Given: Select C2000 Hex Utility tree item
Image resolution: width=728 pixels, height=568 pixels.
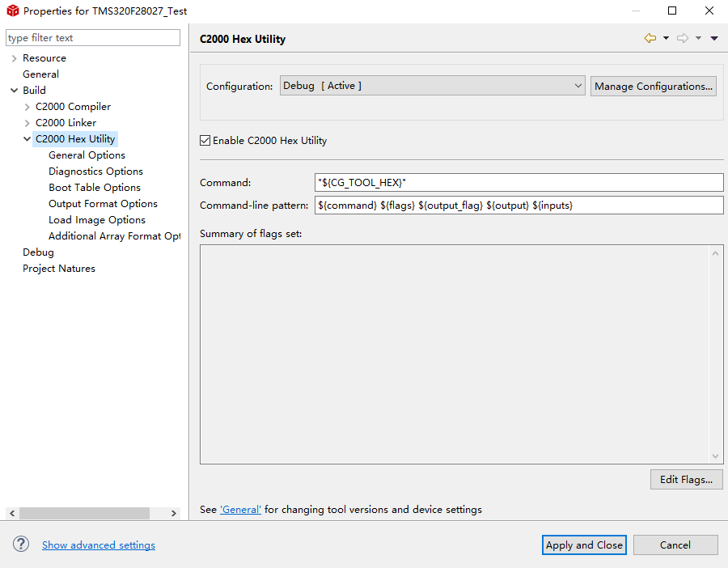Looking at the screenshot, I should click(x=75, y=139).
